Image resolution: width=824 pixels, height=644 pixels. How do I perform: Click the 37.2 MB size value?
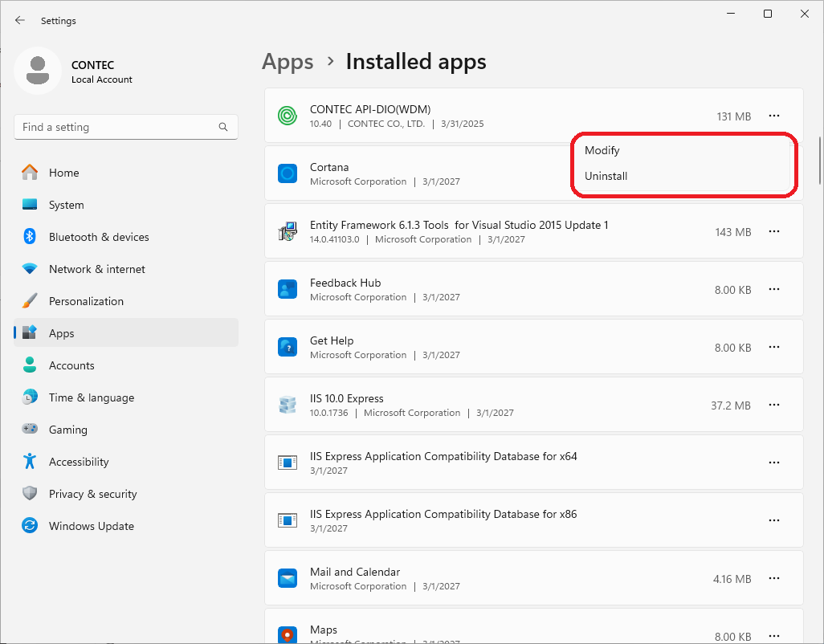coord(731,405)
